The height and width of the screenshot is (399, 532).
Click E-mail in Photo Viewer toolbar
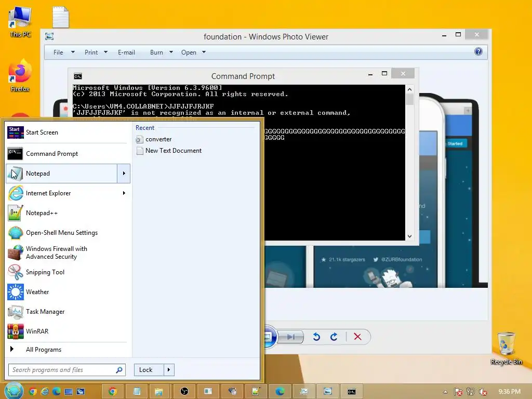coord(126,52)
